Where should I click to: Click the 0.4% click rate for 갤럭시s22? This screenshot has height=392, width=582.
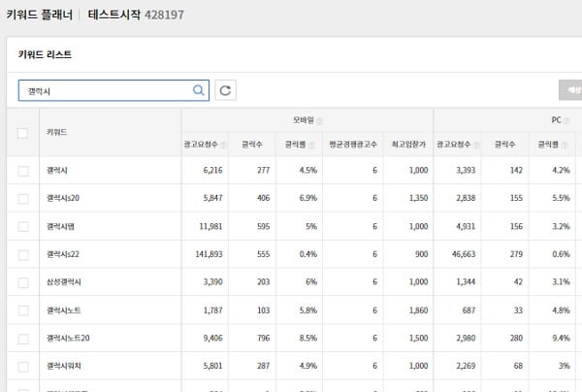(308, 254)
